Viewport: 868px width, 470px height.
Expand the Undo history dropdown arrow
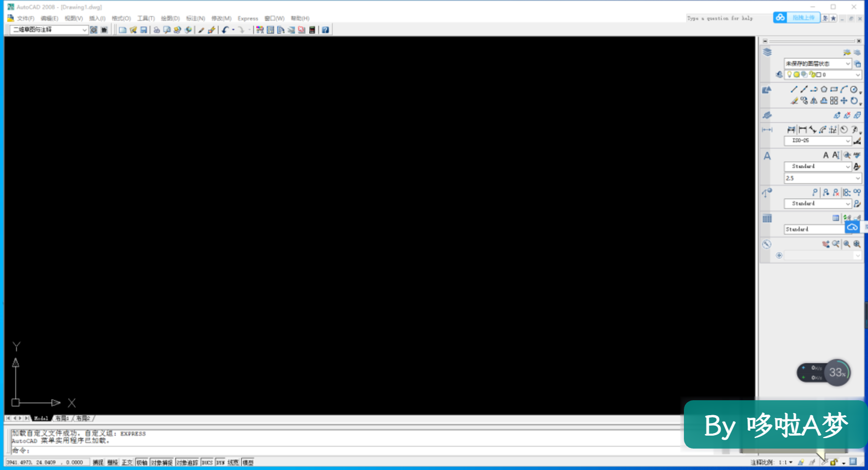(x=233, y=30)
